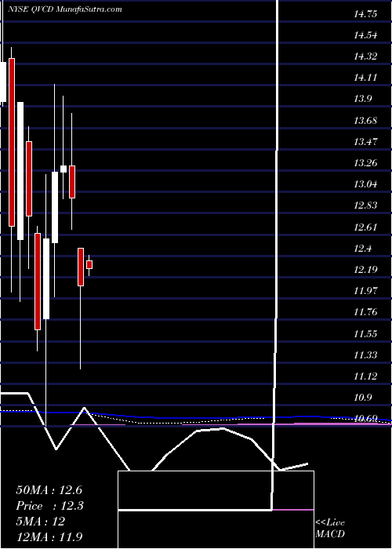The width and height of the screenshot is (392, 549).
Task: Select the 11.33 price axis label
Action: pos(365,355)
